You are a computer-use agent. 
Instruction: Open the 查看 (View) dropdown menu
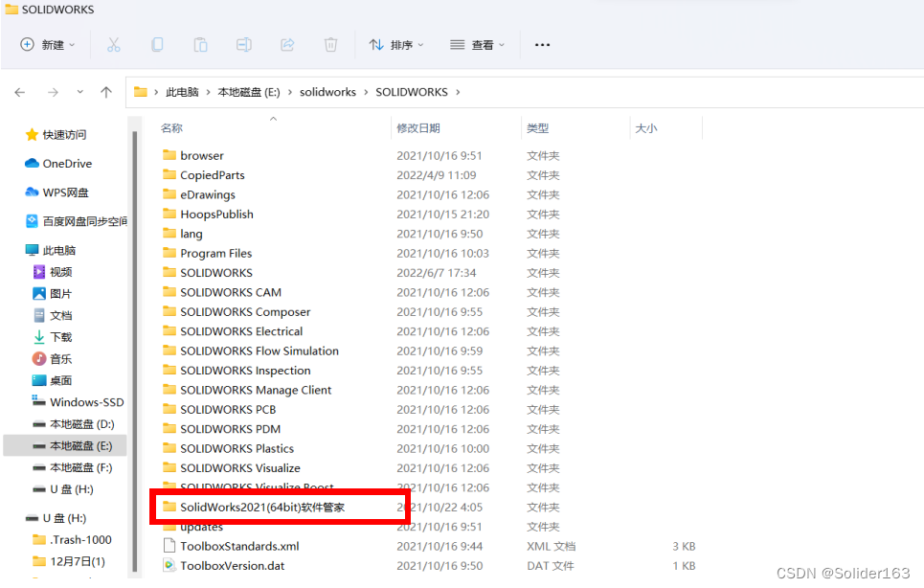[x=477, y=44]
